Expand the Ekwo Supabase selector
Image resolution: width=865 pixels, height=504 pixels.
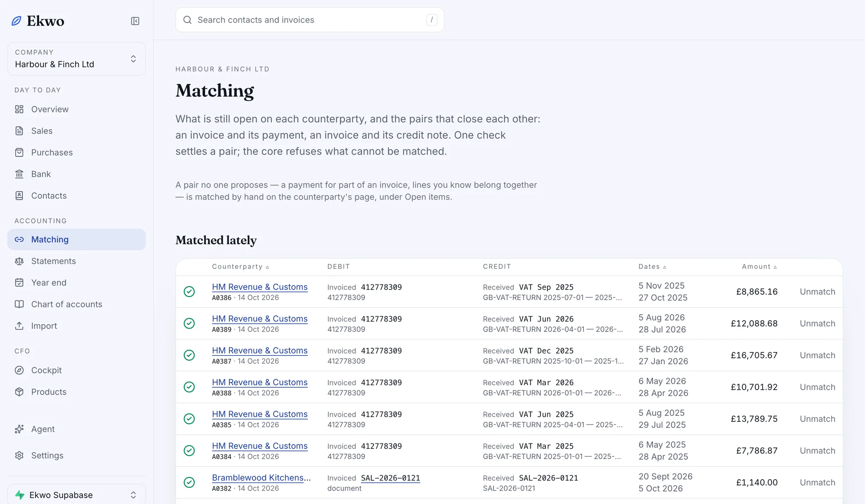(77, 495)
